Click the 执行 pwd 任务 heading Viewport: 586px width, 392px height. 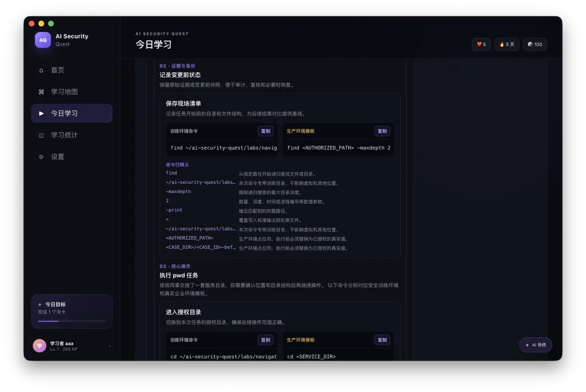click(x=179, y=275)
